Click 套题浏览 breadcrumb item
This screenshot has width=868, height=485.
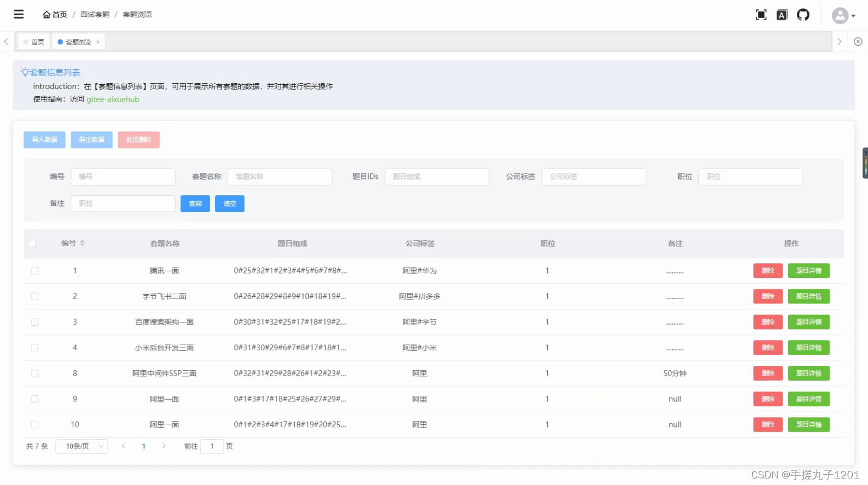138,14
